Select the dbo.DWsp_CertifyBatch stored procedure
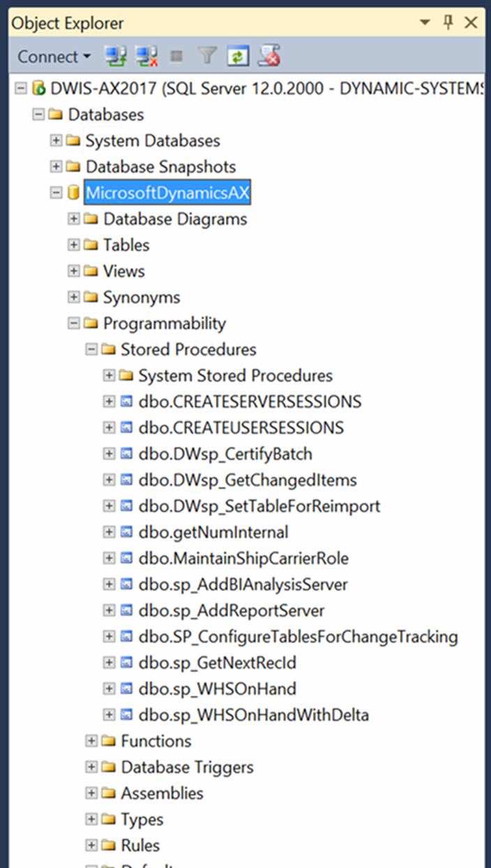This screenshot has width=491, height=868. click(225, 454)
